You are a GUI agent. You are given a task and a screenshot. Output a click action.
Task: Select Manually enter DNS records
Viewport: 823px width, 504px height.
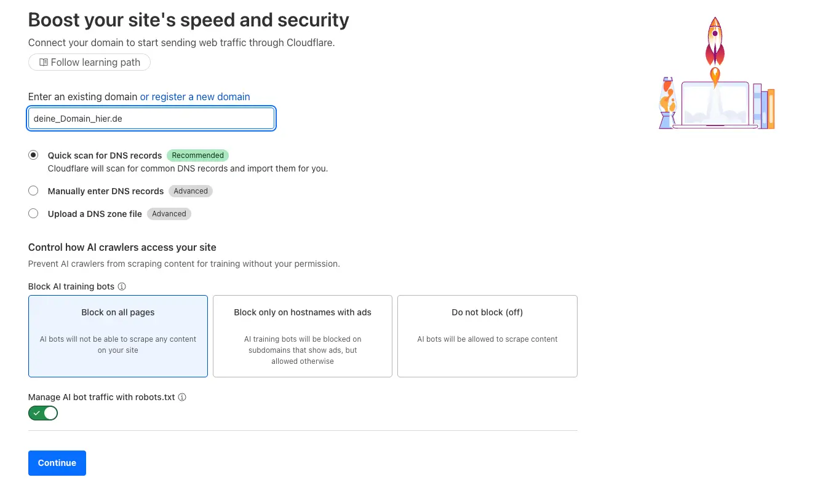[x=33, y=191]
